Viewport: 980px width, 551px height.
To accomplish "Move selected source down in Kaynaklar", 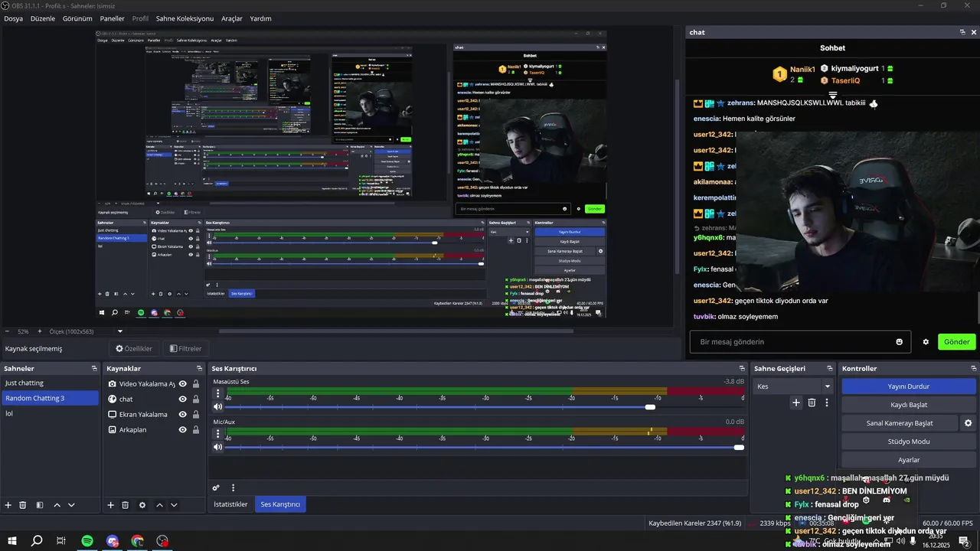I will point(174,505).
